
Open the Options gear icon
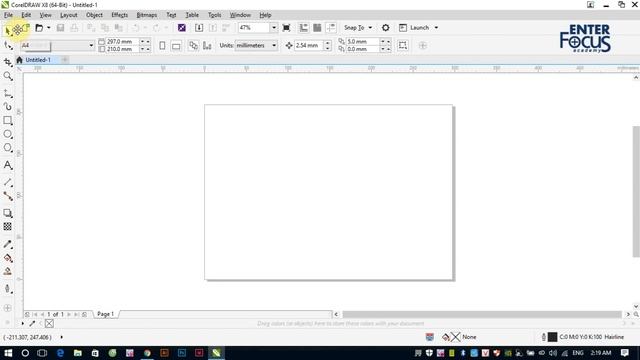[385, 28]
